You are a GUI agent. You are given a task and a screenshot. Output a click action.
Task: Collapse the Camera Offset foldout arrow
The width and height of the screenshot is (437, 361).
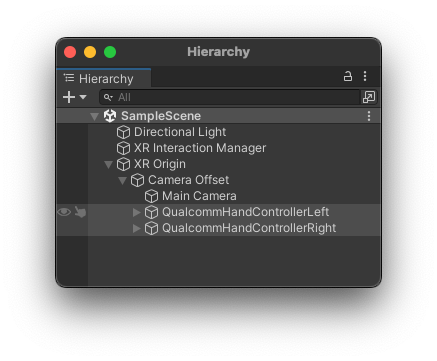[122, 180]
